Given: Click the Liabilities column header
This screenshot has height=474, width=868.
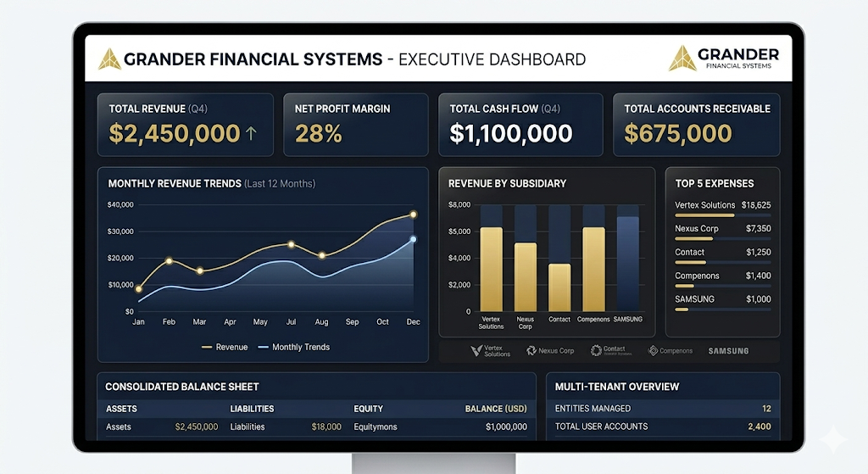Looking at the screenshot, I should tap(252, 409).
